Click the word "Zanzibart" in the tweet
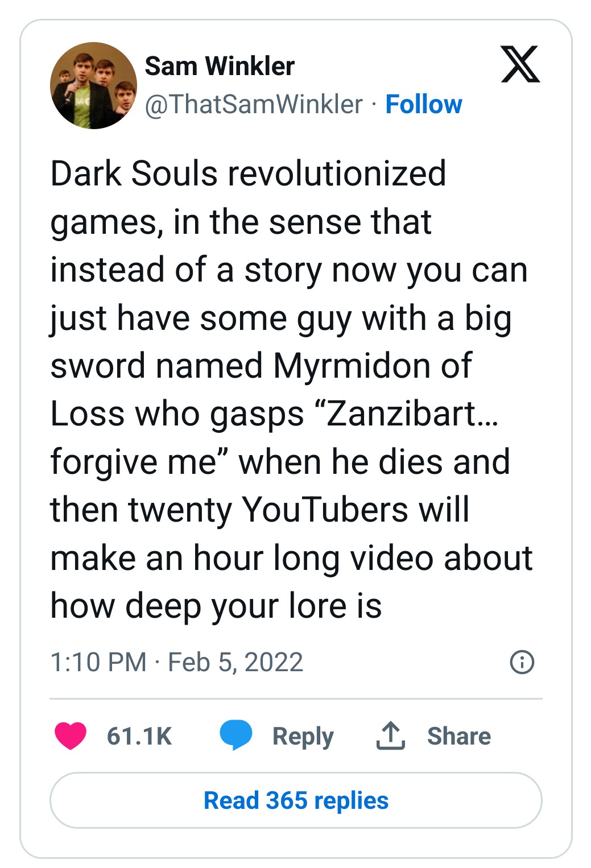 click(x=401, y=414)
